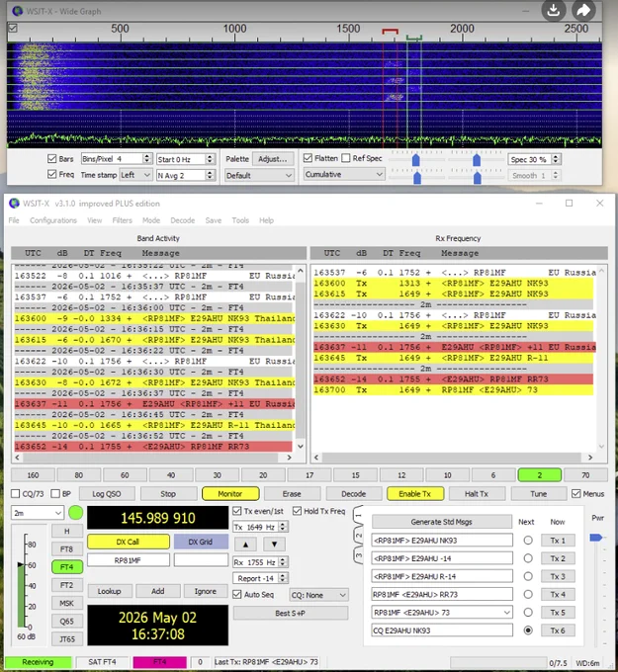Open the Default palette dropdown
Image resolution: width=618 pixels, height=672 pixels.
click(259, 175)
